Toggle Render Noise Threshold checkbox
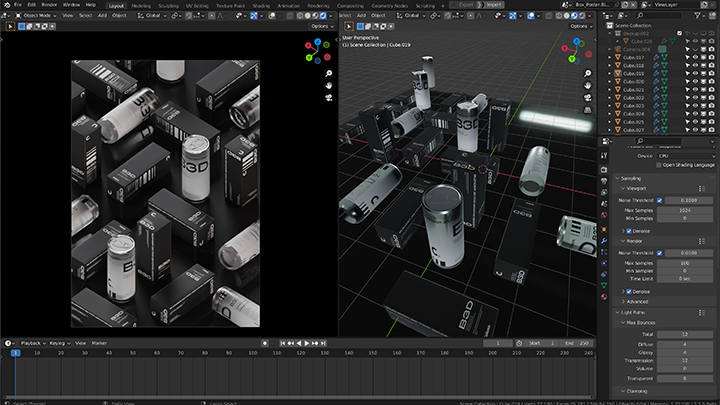Viewport: 720px width, 405px height. coord(660,253)
